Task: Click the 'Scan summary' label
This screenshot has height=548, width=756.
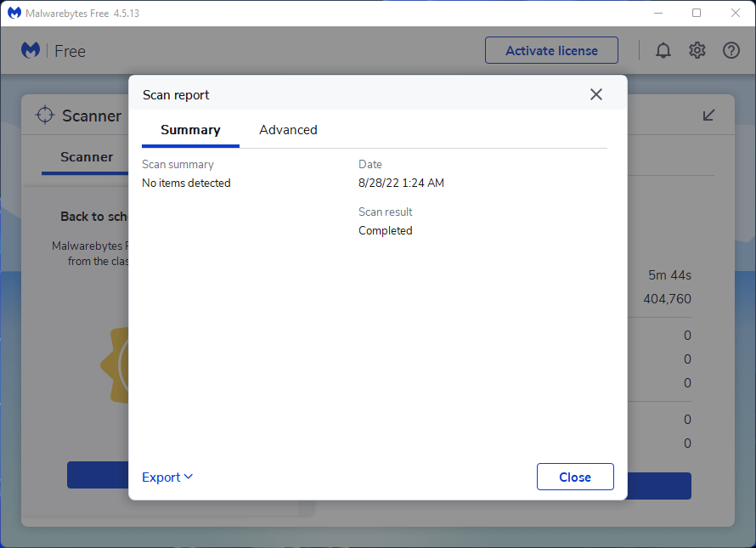Action: coord(178,165)
